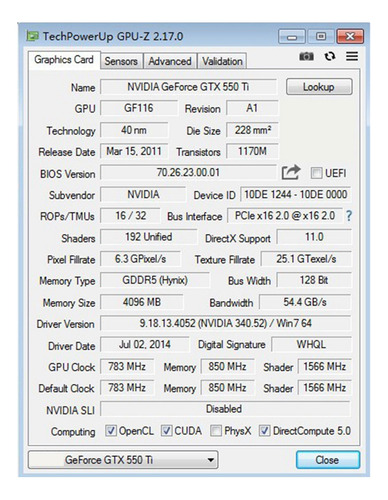This screenshot has height=500, width=388.
Task: Click the Bus Width value 128 Bit
Action: click(x=314, y=280)
